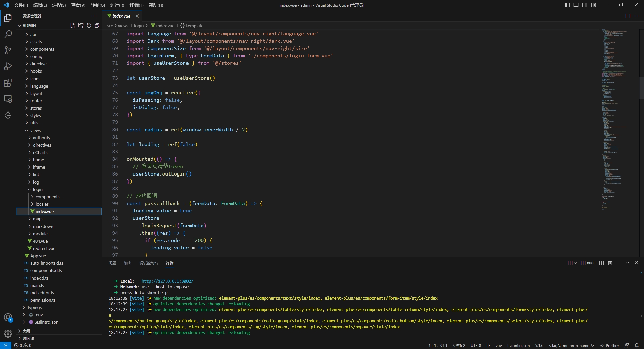The height and width of the screenshot is (349, 644).
Task: Open the Extensions view
Action: [x=8, y=83]
